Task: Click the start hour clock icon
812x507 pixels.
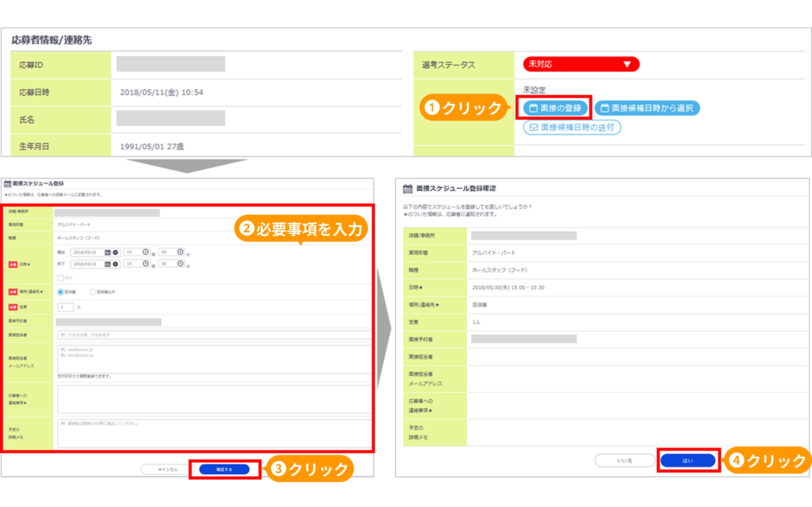Action: pos(146,252)
